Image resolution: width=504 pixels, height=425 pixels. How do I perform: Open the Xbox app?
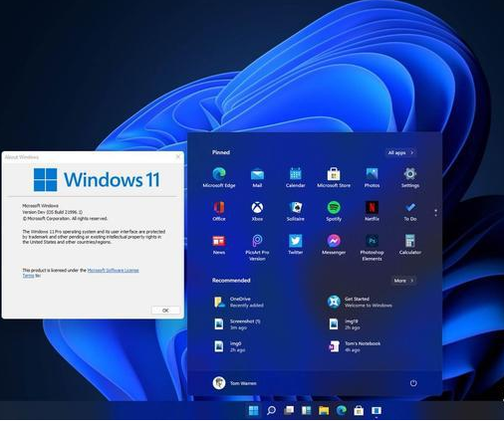257,211
